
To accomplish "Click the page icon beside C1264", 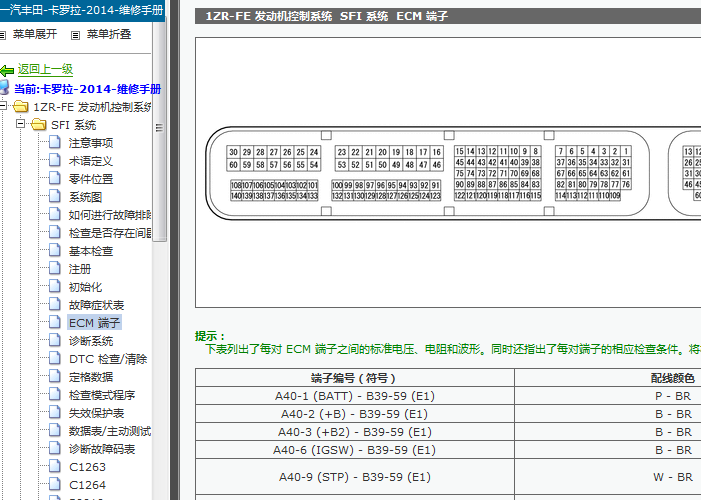I will pos(55,483).
